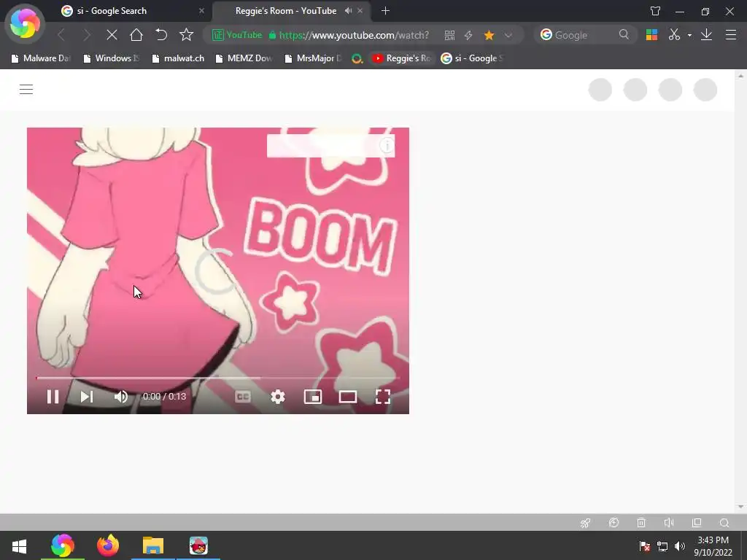Open the browser skin/shirt icon
The image size is (747, 560).
point(656,11)
